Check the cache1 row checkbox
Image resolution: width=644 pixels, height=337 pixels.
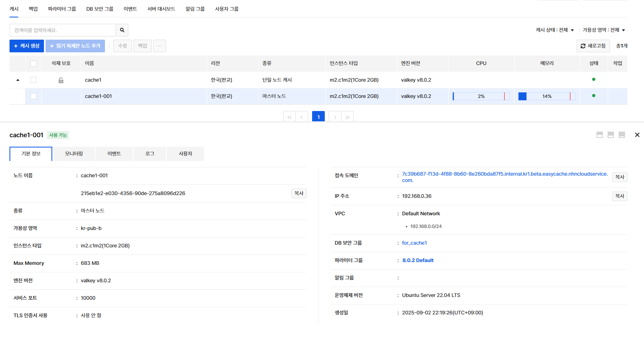point(33,80)
